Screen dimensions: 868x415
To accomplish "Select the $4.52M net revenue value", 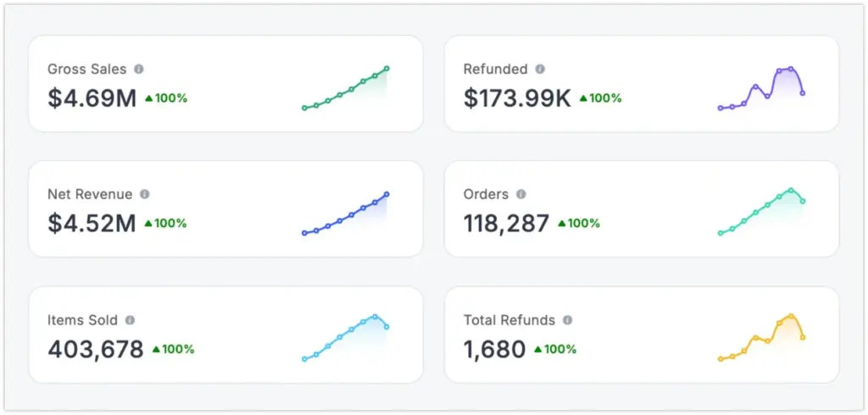I will point(92,224).
